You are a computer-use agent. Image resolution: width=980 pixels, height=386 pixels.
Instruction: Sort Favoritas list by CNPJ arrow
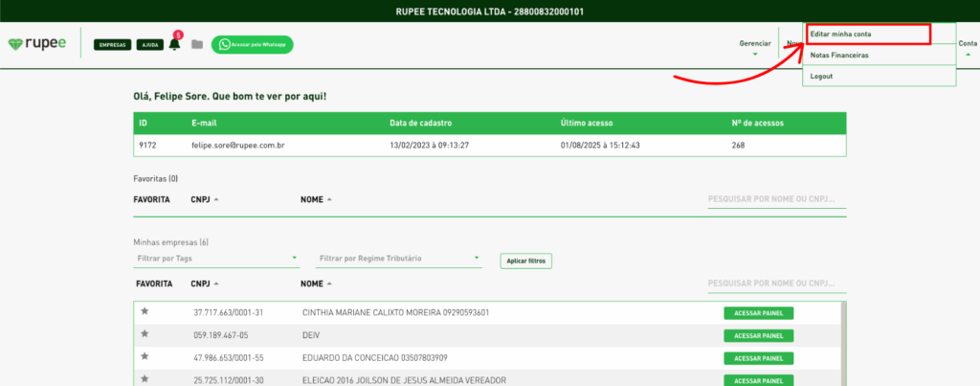(x=215, y=200)
